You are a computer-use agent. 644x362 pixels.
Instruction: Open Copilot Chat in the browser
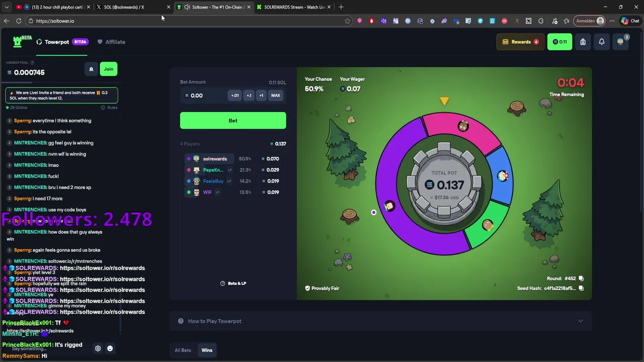point(630,21)
